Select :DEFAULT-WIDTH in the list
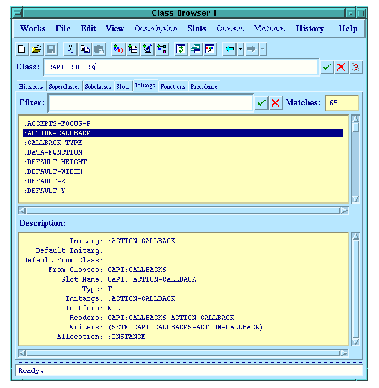Image resolution: width=379 pixels, height=388 pixels. (x=183, y=171)
